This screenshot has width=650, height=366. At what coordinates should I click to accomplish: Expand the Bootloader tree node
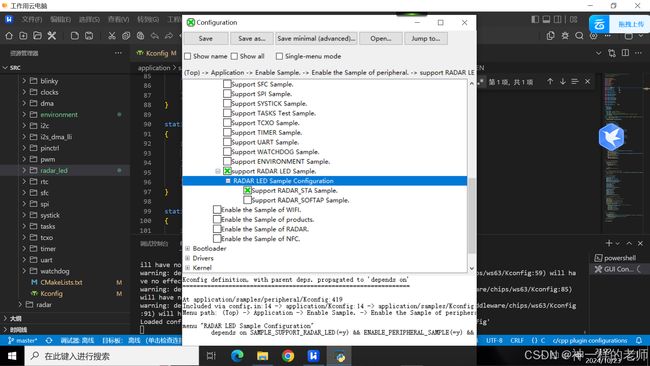pos(187,249)
